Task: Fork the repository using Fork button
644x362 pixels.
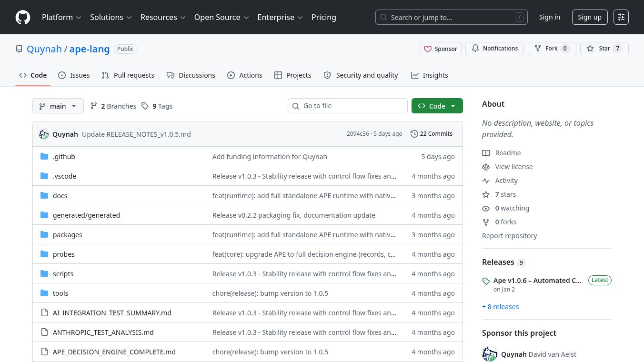Action: (552, 49)
